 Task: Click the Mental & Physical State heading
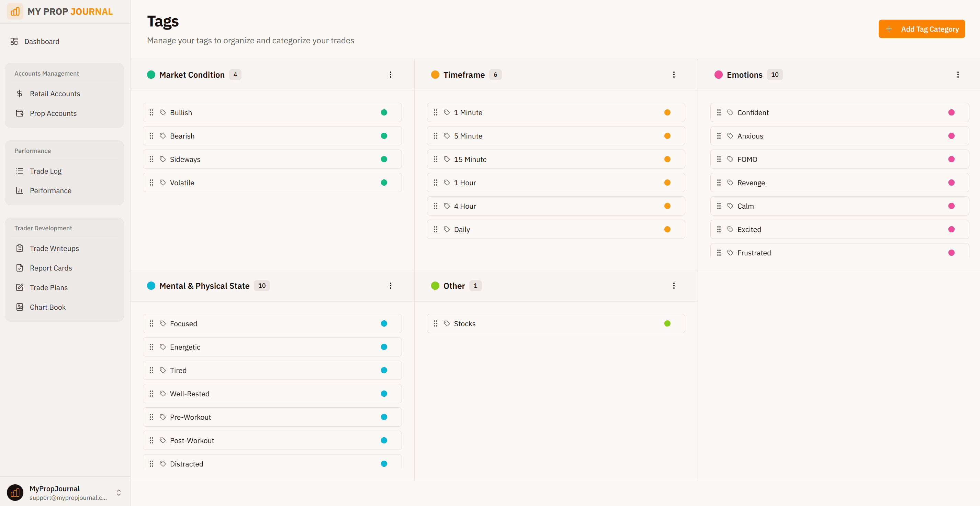tap(204, 286)
